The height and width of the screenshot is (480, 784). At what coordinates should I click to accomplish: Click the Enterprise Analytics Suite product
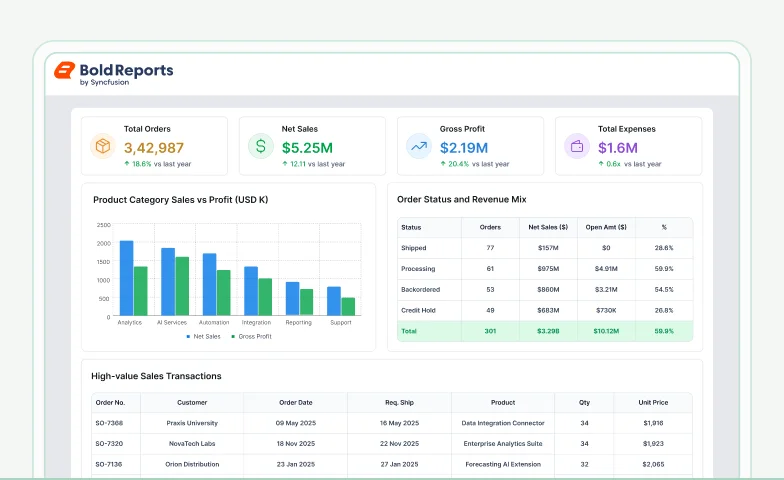click(x=503, y=444)
